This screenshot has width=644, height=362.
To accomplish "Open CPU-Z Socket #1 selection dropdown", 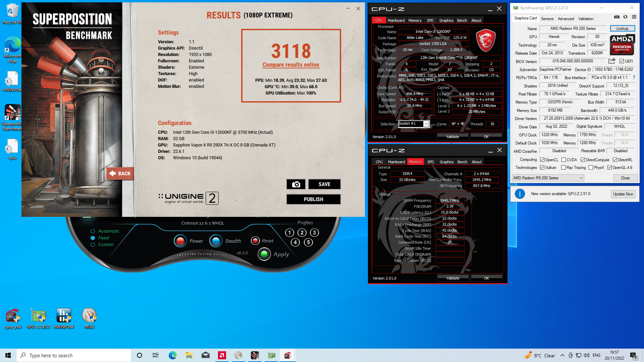I will [x=414, y=124].
